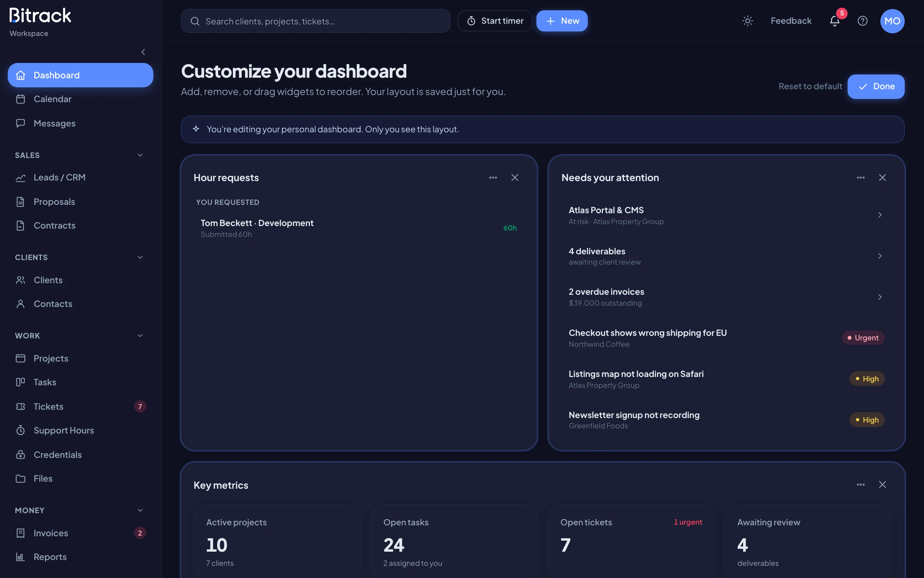
Task: Open Hour requests widget options menu
Action: point(493,177)
